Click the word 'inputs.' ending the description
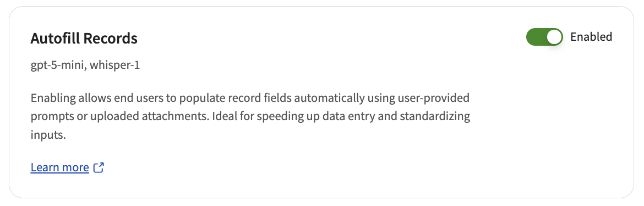 (x=48, y=134)
